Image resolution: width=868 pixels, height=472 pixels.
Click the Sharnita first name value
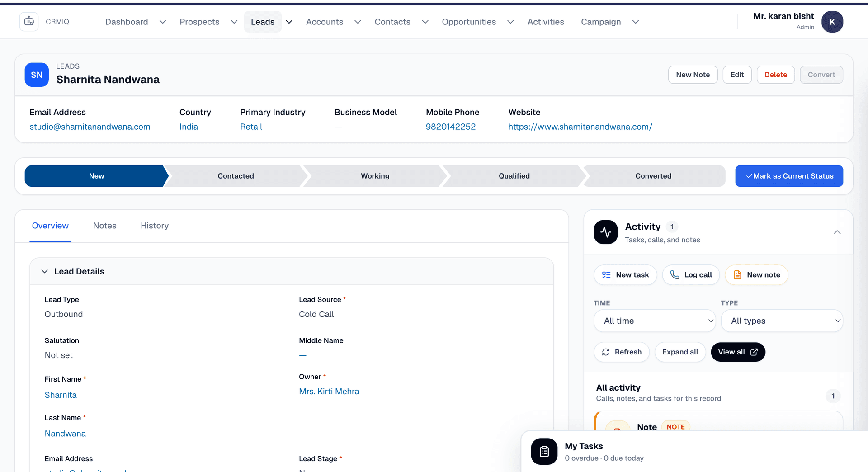point(61,395)
